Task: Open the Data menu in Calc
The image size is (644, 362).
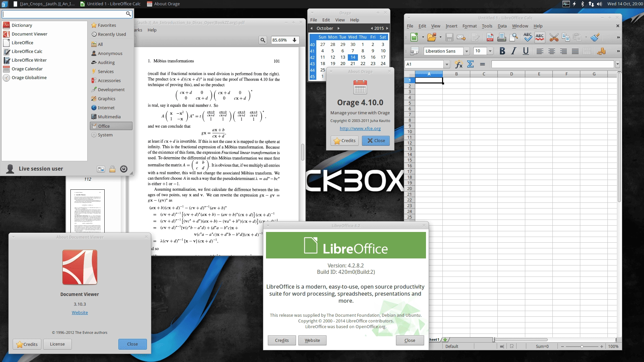Action: click(502, 26)
